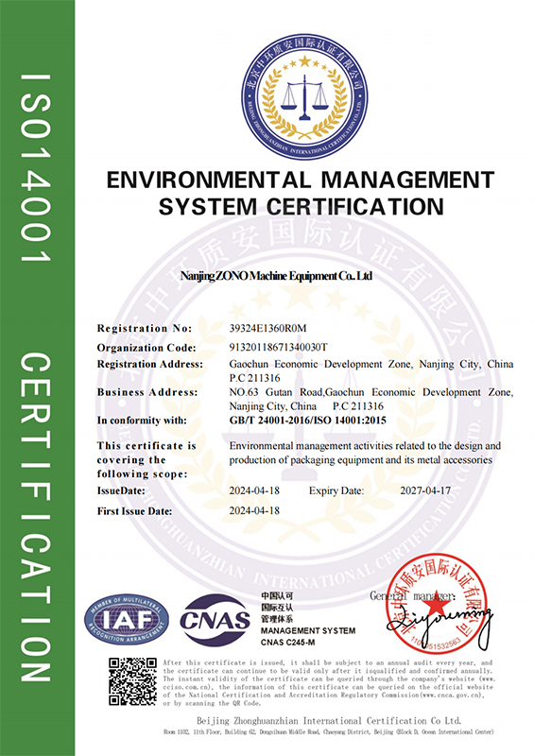Click expiry date '2027-04-17'
The image size is (534, 756).
tap(425, 490)
